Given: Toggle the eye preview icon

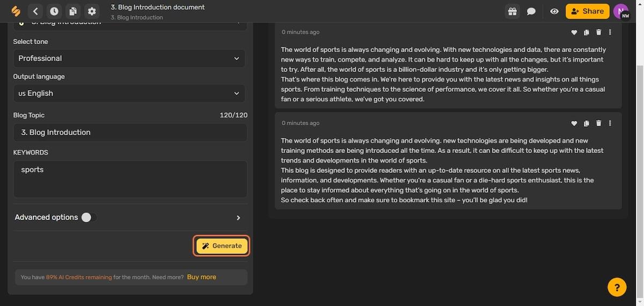Looking at the screenshot, I should point(554,11).
